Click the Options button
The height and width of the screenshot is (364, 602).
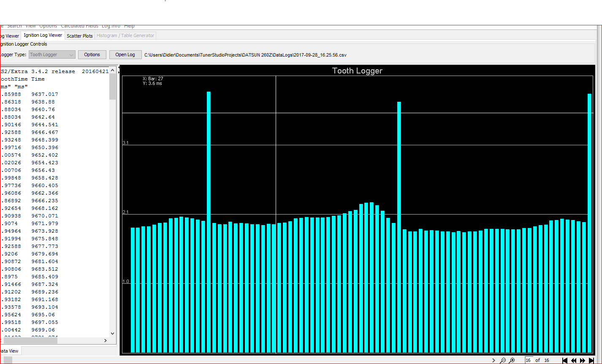coord(92,54)
